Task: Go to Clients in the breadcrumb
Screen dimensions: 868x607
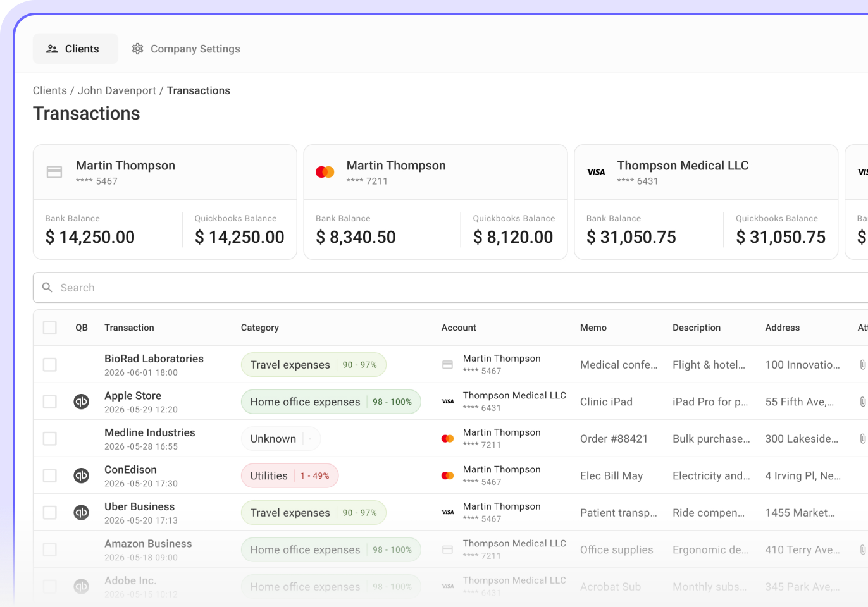Action: pos(50,90)
